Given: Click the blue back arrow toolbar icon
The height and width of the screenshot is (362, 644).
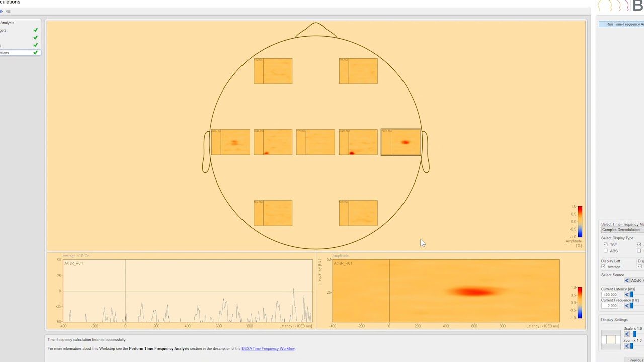Looking at the screenshot, I should coord(2,11).
